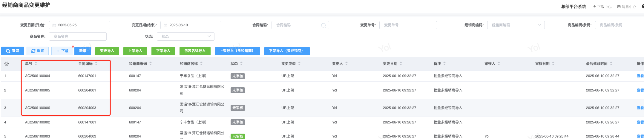Screen dimensions: 644x139
Task: Open 消息中心 in header
Action: 627,7
